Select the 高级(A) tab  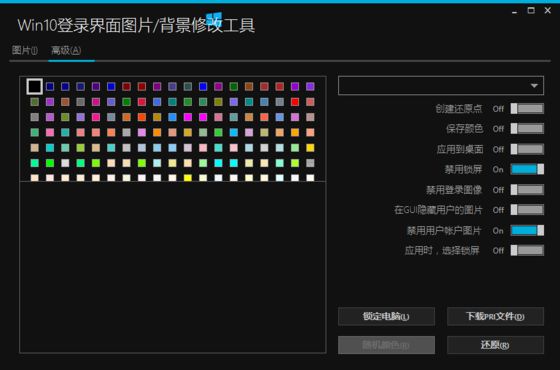[x=66, y=50]
